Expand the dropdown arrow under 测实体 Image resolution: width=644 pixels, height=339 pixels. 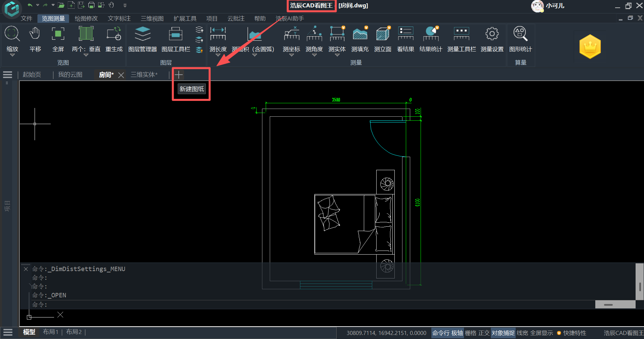pos(337,55)
